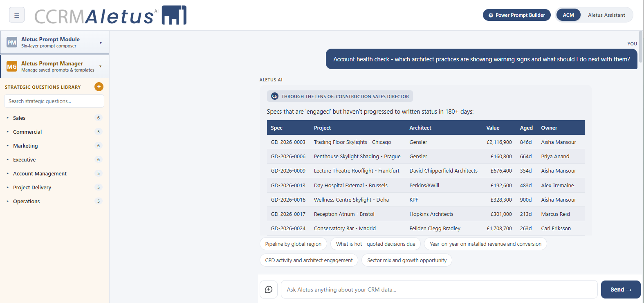
Task: Expand the Account Management category
Action: pos(54,173)
